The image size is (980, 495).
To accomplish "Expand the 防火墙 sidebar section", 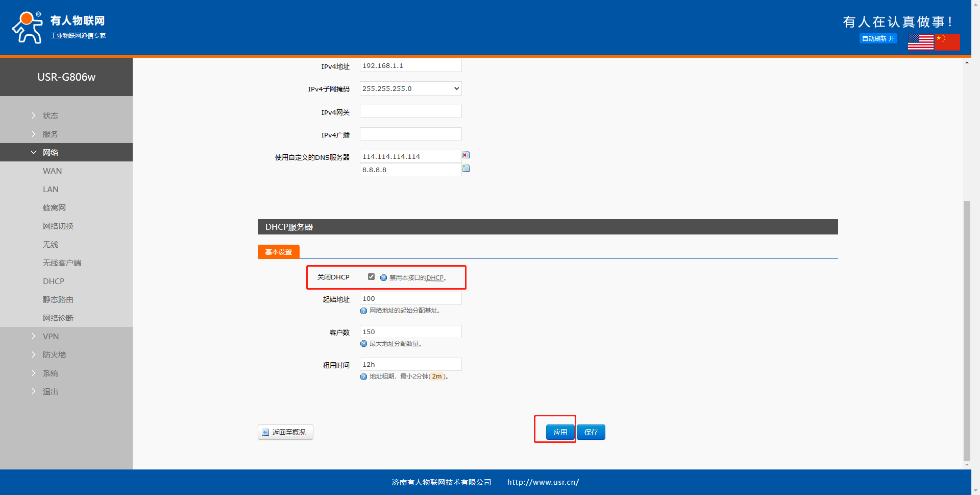I will pos(54,355).
